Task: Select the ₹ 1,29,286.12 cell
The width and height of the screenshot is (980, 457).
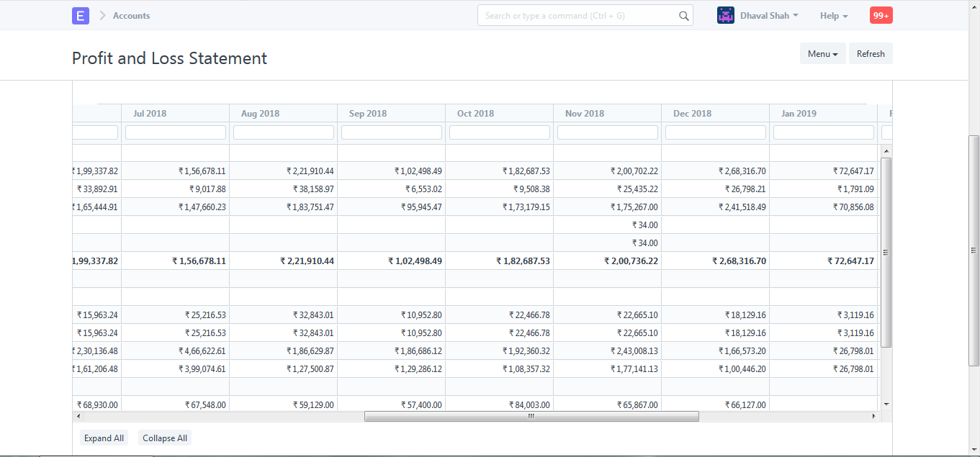Action: 392,369
